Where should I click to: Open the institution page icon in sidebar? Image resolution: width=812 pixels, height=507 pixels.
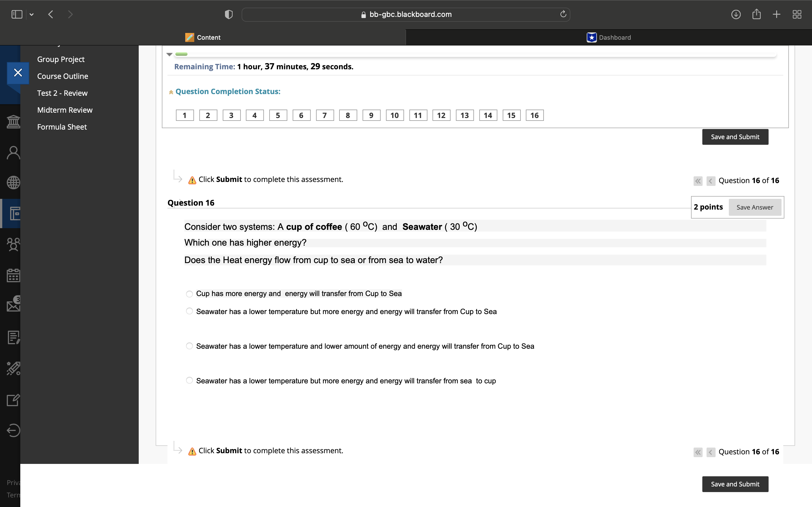(13, 121)
